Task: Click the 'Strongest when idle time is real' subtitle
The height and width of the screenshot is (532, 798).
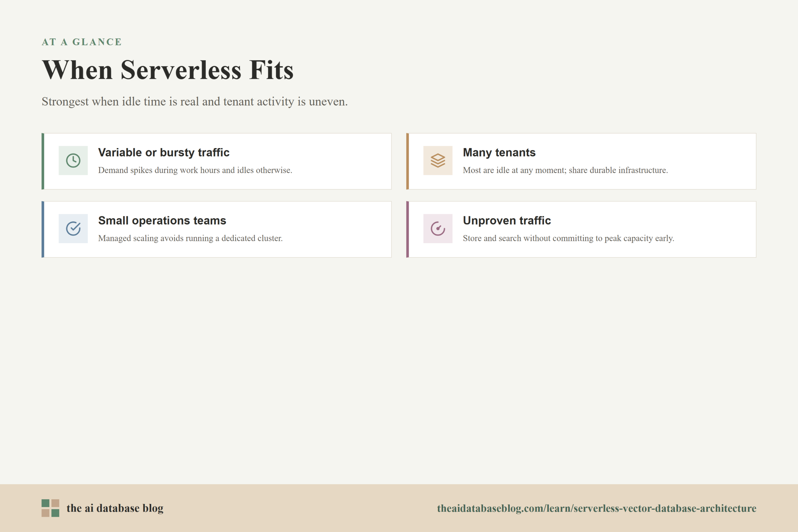Action: pos(195,102)
